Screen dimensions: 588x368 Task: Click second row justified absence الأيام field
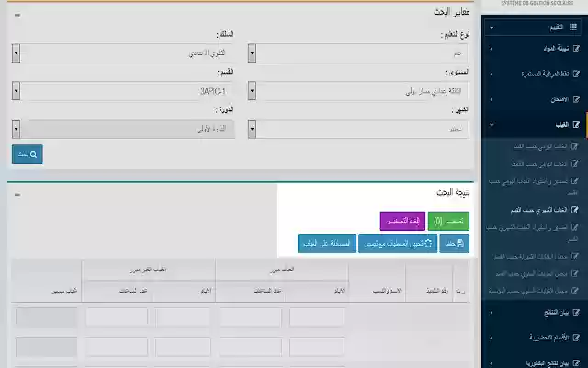pyautogui.click(x=317, y=347)
